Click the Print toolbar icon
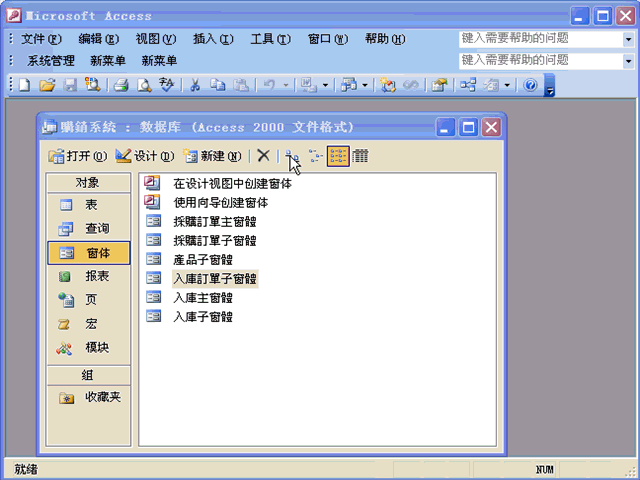Image resolution: width=640 pixels, height=480 pixels. (x=121, y=85)
